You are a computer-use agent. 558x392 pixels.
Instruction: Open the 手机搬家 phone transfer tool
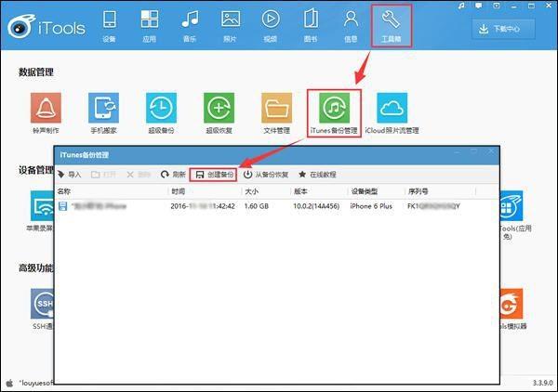pos(103,113)
